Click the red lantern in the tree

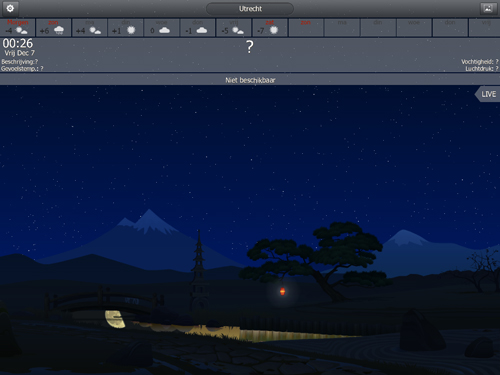click(x=282, y=292)
